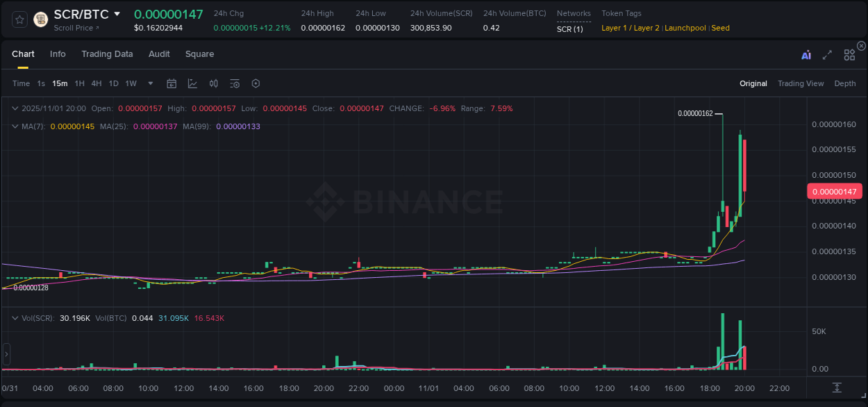Open the extra intervals dropdown arrow

point(149,83)
